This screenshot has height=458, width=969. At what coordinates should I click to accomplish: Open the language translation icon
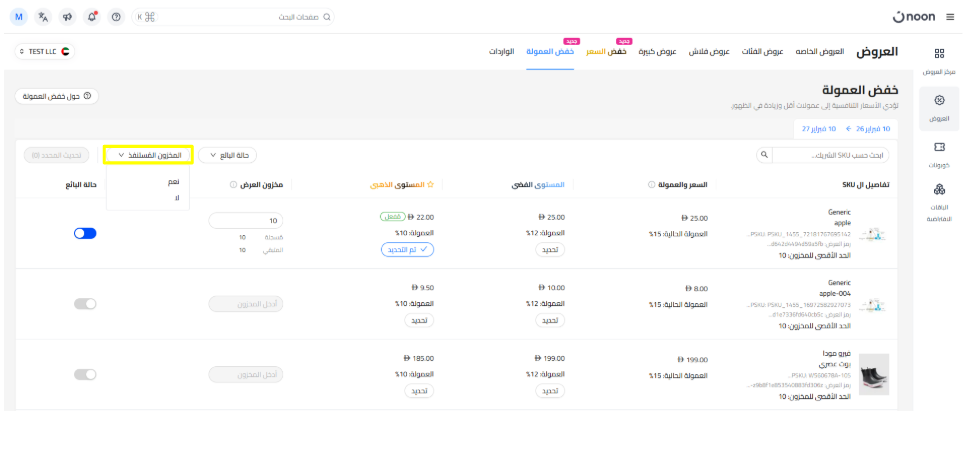(43, 17)
